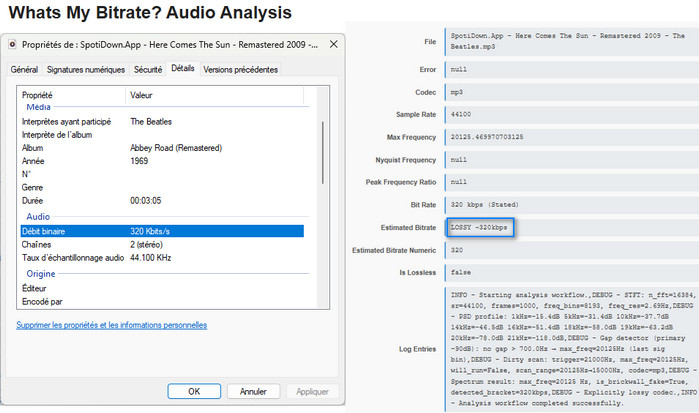Click the Nyquist Frequency null field

click(x=572, y=160)
